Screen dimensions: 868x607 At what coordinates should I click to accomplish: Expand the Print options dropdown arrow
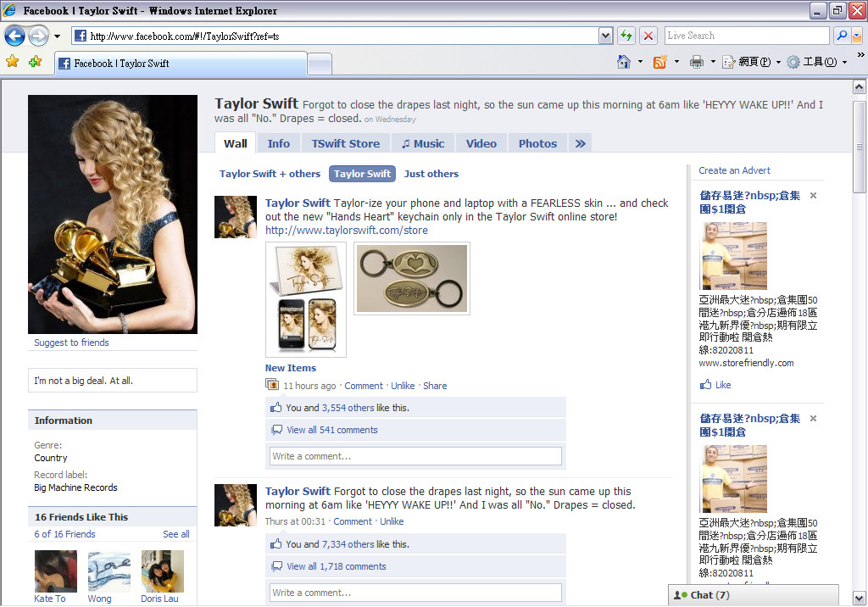click(713, 62)
